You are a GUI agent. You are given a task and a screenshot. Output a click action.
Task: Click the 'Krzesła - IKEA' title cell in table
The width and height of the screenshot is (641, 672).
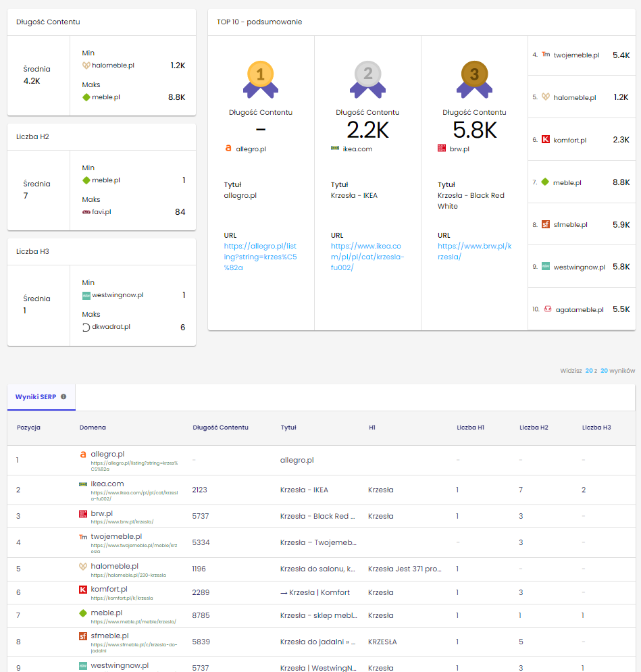pos(304,490)
